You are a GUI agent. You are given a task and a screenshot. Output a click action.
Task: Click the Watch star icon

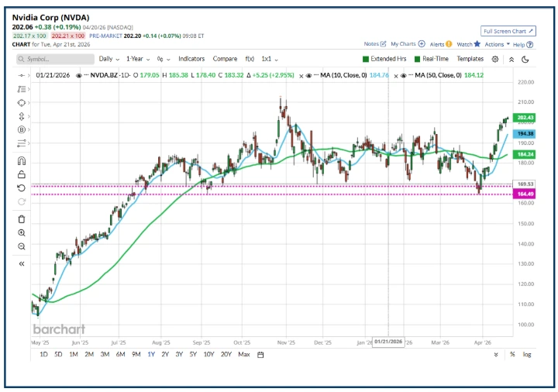[x=477, y=43]
